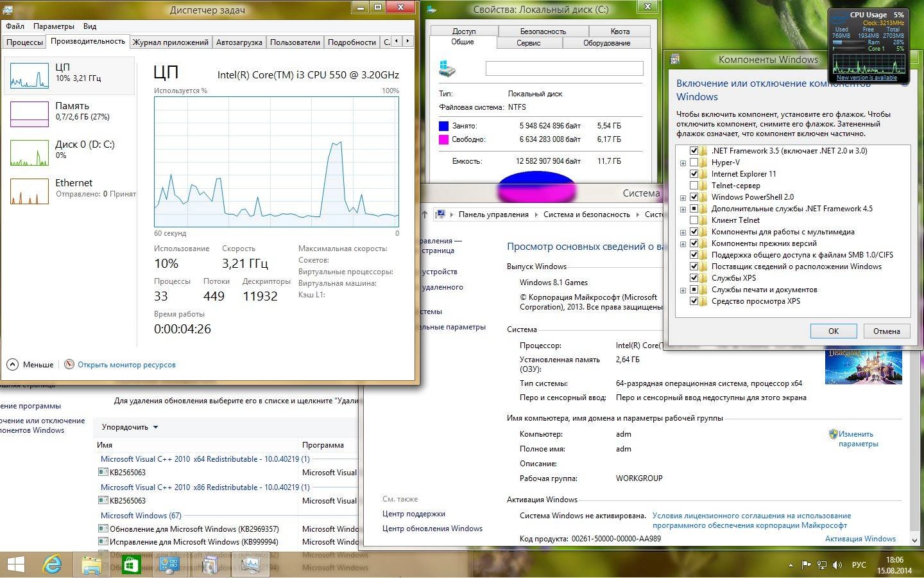Screen dimensions: 924x578
Task: Toggle .NET Framework 3.5 checkbox
Action: (694, 151)
